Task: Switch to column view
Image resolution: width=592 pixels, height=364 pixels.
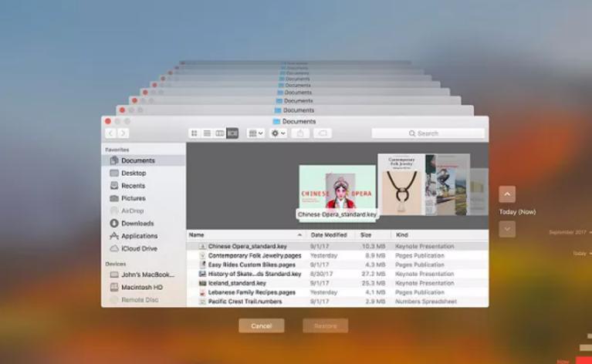Action: tap(220, 133)
